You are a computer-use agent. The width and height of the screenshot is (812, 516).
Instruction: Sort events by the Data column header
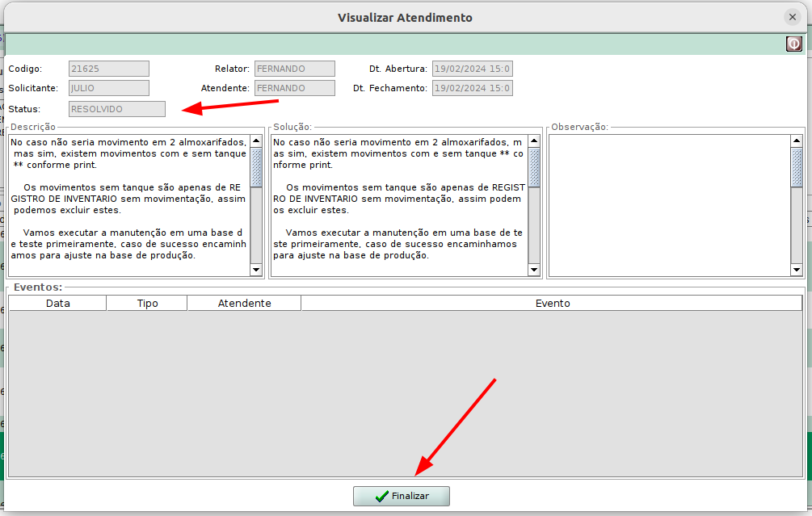57,304
